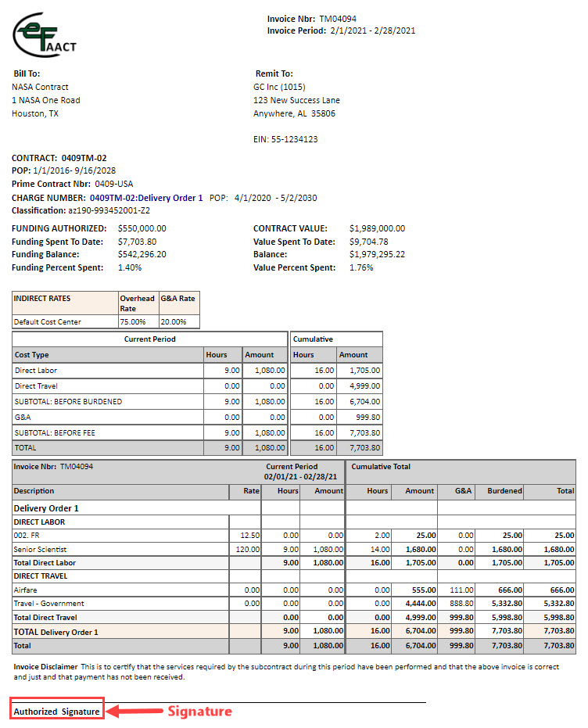Image resolution: width=588 pixels, height=728 pixels.
Task: Click the red arrow pointing to Authorized Signature
Action: click(x=133, y=712)
